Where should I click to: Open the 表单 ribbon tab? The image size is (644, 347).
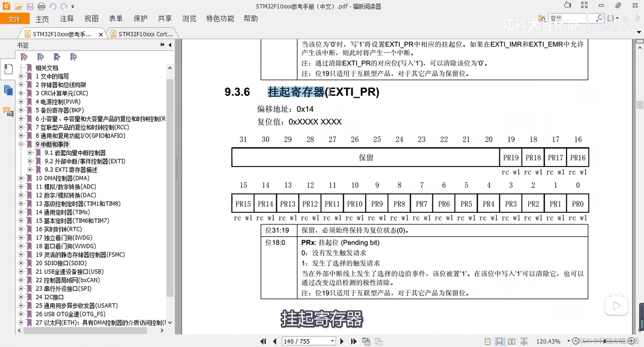(x=116, y=18)
